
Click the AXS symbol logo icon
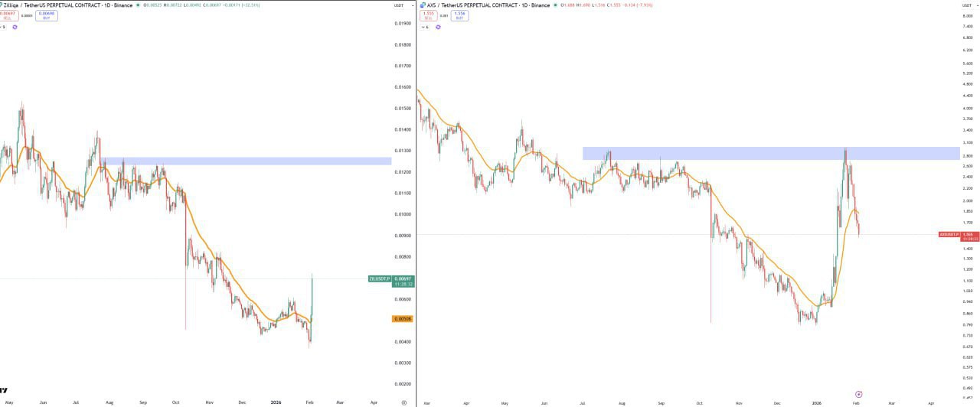tap(423, 5)
